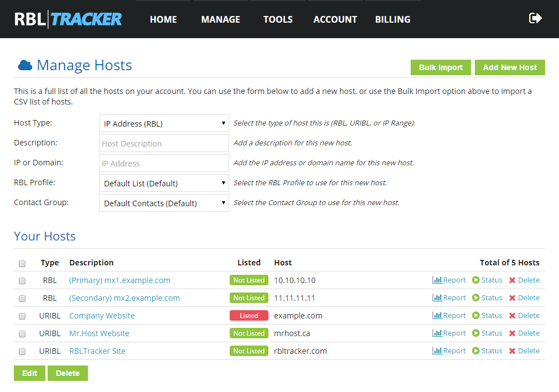Check Status of 10.10.10.10 host
The image size is (559, 392).
[487, 280]
